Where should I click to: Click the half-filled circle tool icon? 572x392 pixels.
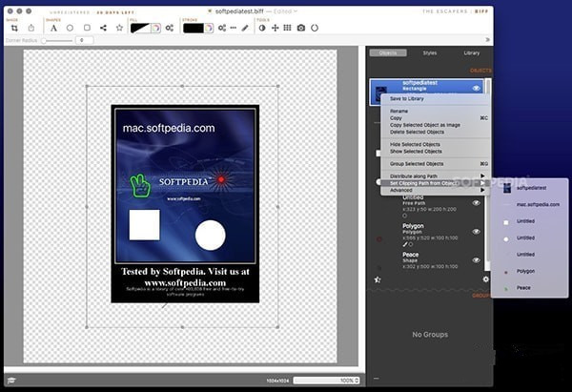(262, 28)
